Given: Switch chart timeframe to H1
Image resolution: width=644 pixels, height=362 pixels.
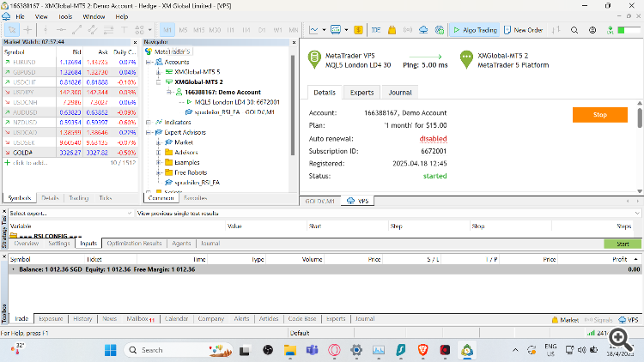Looking at the screenshot, I should click(x=230, y=30).
